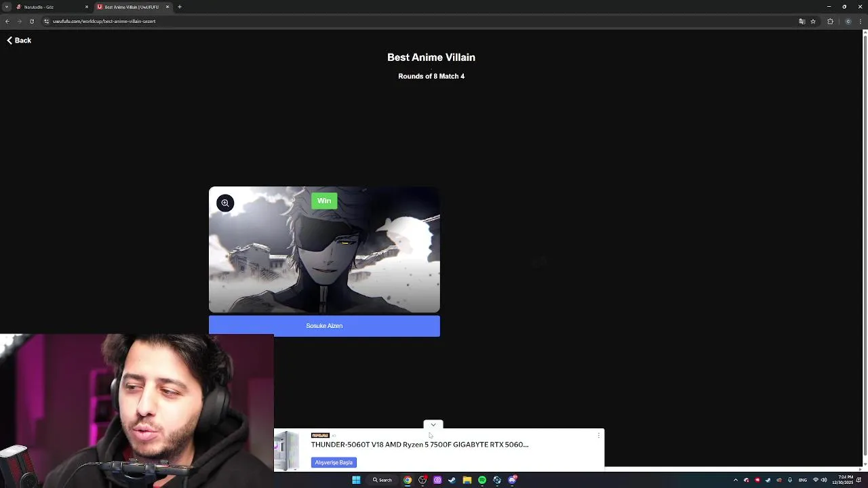
Task: Click the microphone tray icon
Action: click(790, 480)
